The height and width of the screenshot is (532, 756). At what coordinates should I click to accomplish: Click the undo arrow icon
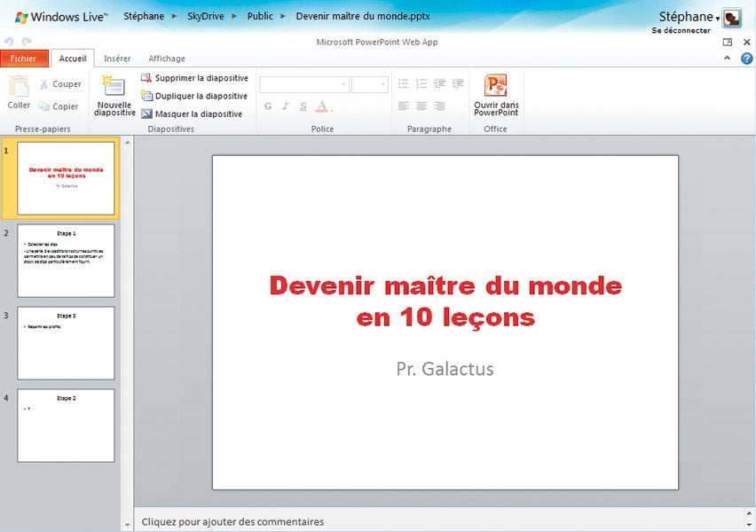point(9,42)
